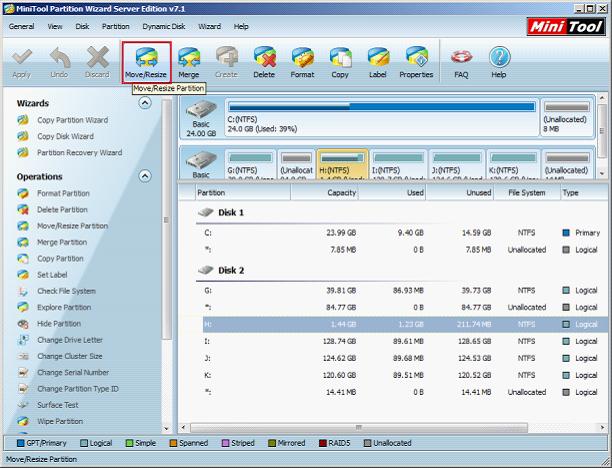Select the J:(NTFS) block in disk map
612x468 pixels.
[457, 164]
